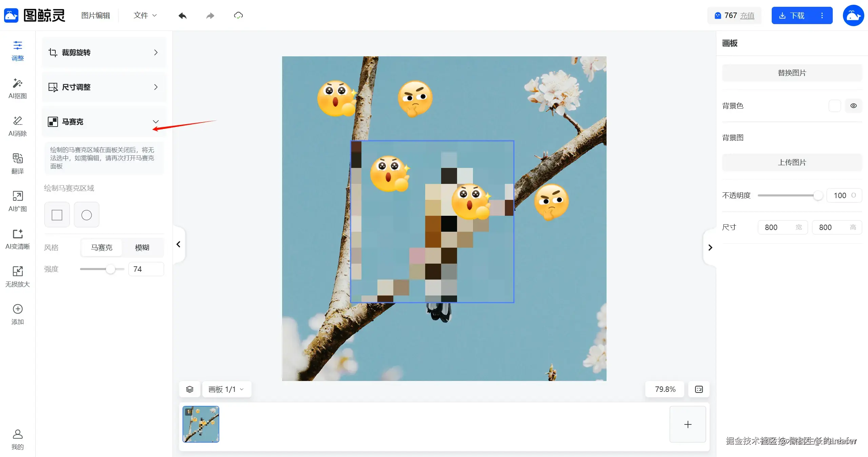Open the 文件 menu

pos(145,16)
